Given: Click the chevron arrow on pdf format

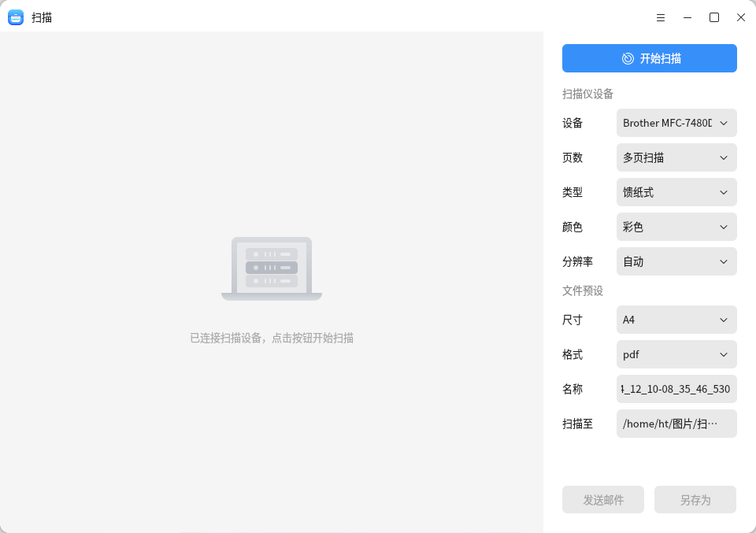Looking at the screenshot, I should point(724,354).
